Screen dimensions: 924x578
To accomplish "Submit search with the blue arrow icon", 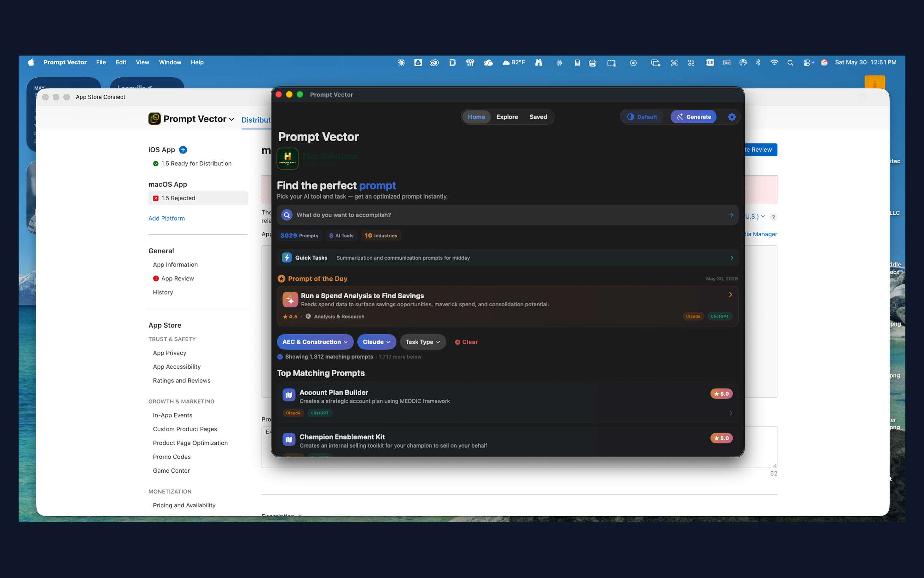I will (731, 215).
